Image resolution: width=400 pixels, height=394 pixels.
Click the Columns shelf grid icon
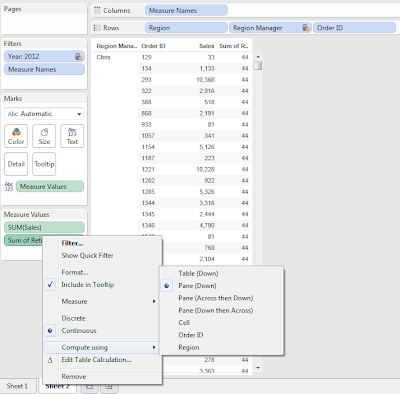[x=97, y=10]
